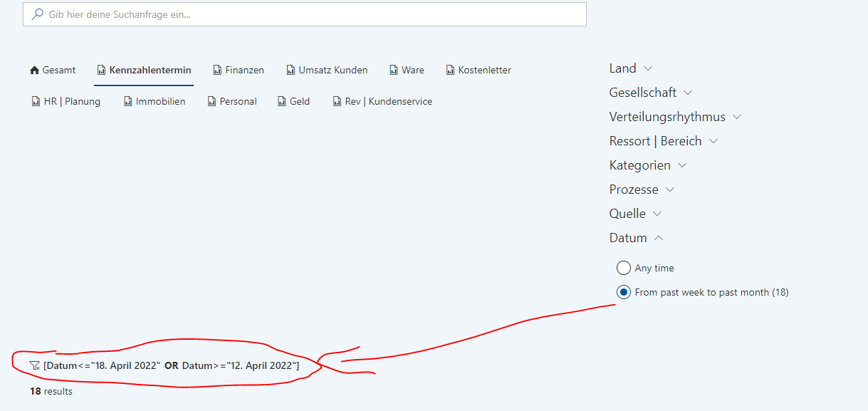This screenshot has height=411, width=868.
Task: Open the Personal tab
Action: [x=232, y=101]
